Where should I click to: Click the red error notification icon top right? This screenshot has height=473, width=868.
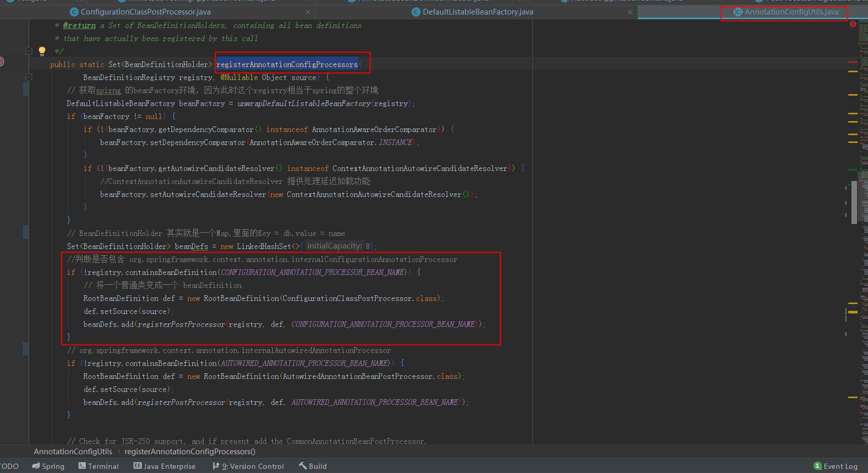tap(852, 23)
